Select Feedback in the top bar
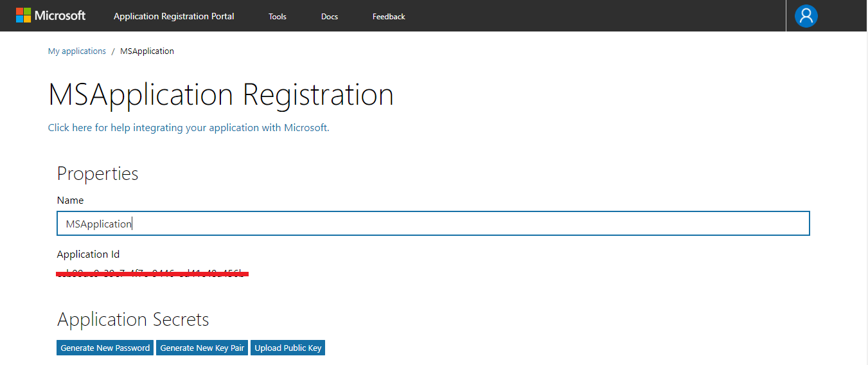Image resolution: width=868 pixels, height=365 pixels. [389, 17]
